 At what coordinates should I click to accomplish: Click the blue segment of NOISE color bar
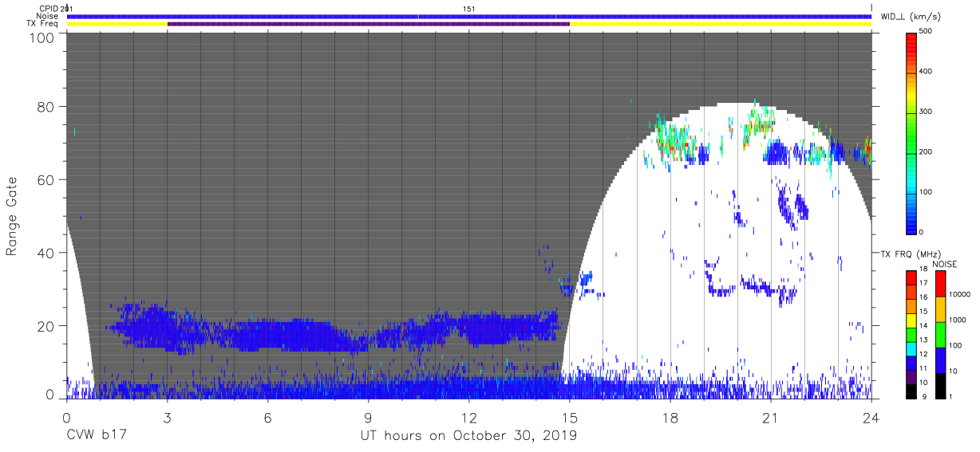[x=941, y=360]
